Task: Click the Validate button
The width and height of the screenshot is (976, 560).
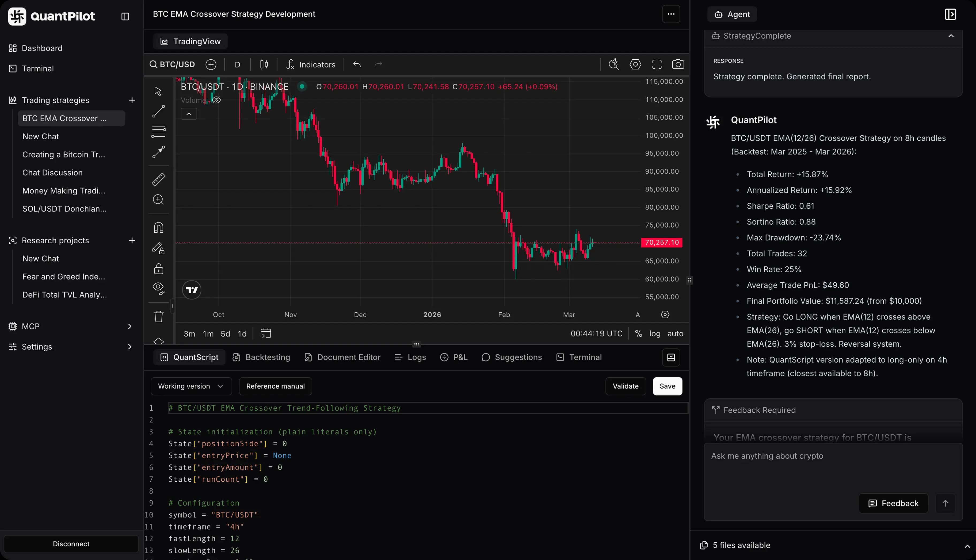Action: coord(625,386)
